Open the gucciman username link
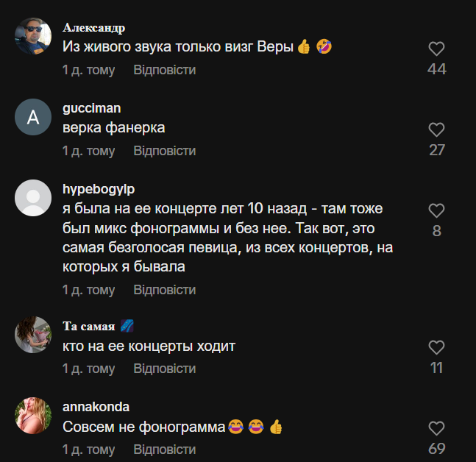This screenshot has height=462, width=476. click(91, 108)
